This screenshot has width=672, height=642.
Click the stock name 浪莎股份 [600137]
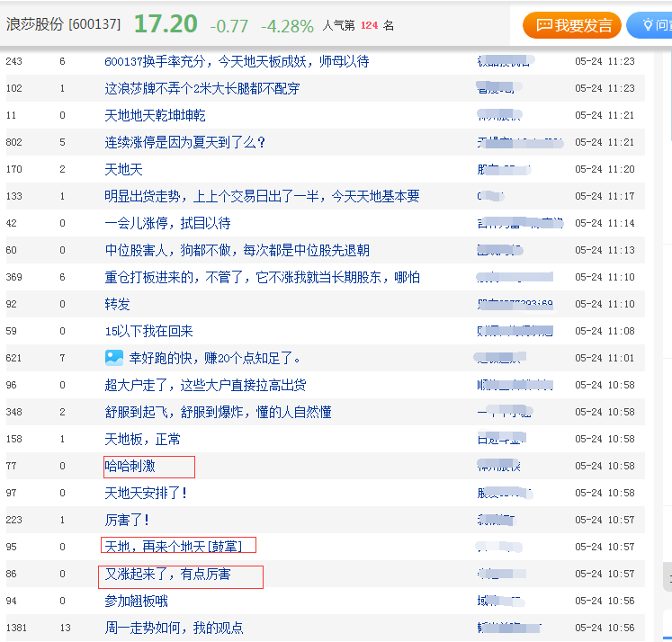tap(64, 24)
